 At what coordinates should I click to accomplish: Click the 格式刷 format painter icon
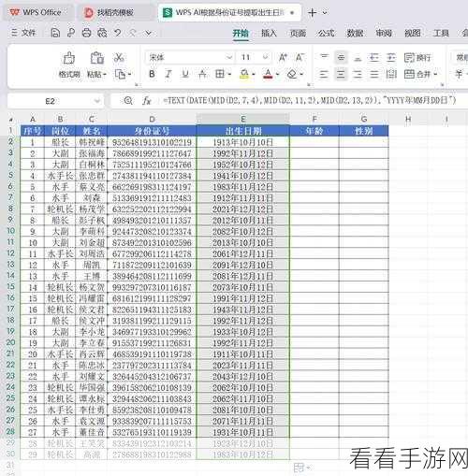tap(69, 58)
